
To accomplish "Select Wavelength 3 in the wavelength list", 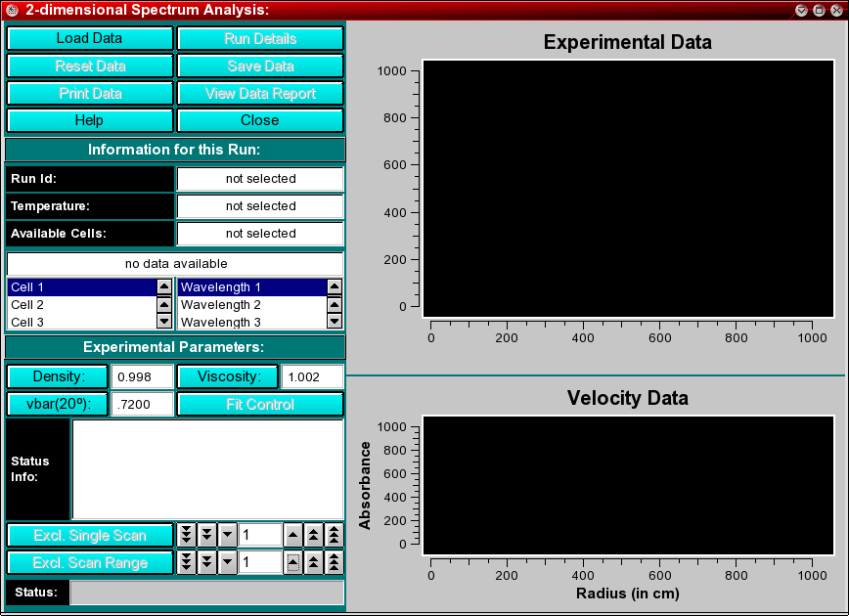I will click(250, 322).
